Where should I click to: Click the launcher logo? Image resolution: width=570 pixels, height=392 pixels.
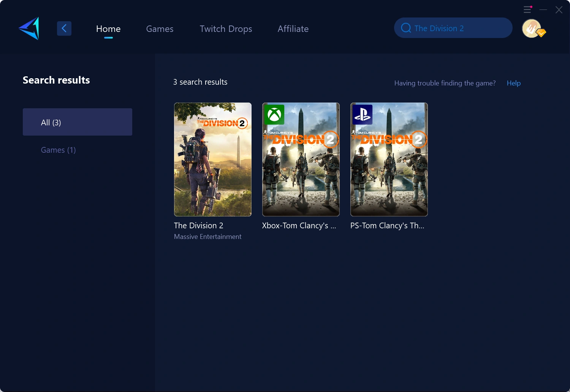(x=28, y=28)
